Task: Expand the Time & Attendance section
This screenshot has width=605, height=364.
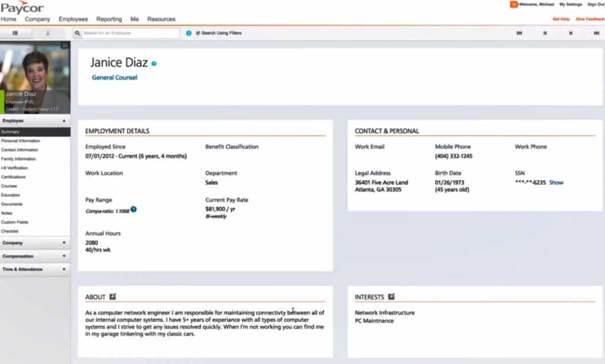Action: pos(32,269)
